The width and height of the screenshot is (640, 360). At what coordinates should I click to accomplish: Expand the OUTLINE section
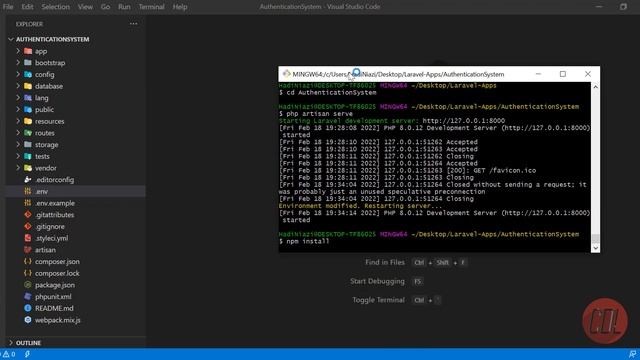pos(11,343)
